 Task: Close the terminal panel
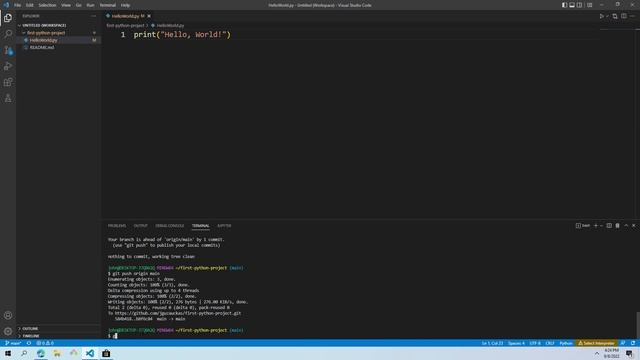click(634, 226)
